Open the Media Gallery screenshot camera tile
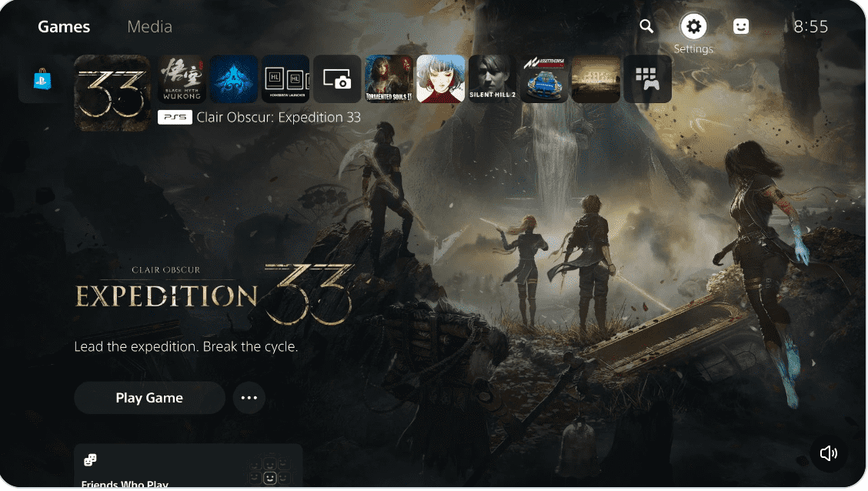 pyautogui.click(x=337, y=78)
